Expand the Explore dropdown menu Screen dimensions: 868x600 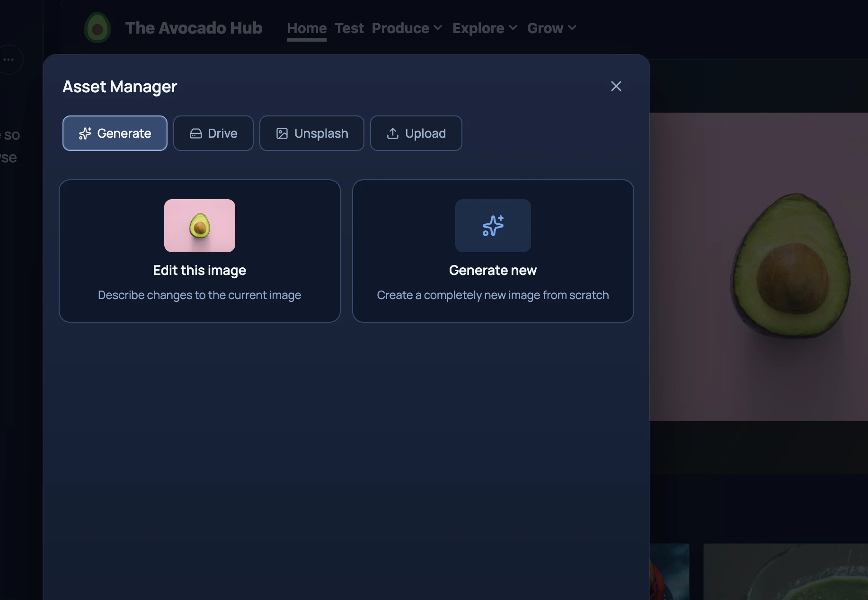point(485,28)
